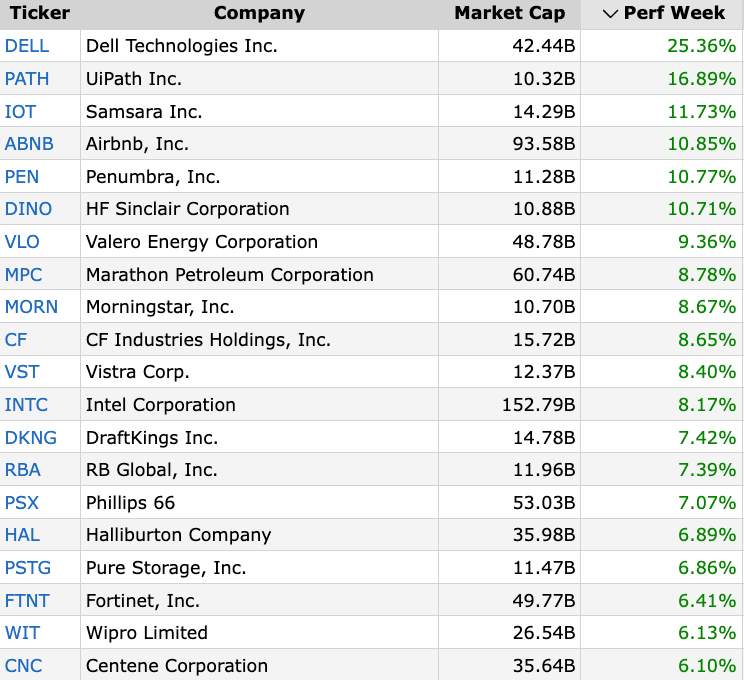The height and width of the screenshot is (680, 744).
Task: Open the INTC ticker link
Action: [x=26, y=405]
